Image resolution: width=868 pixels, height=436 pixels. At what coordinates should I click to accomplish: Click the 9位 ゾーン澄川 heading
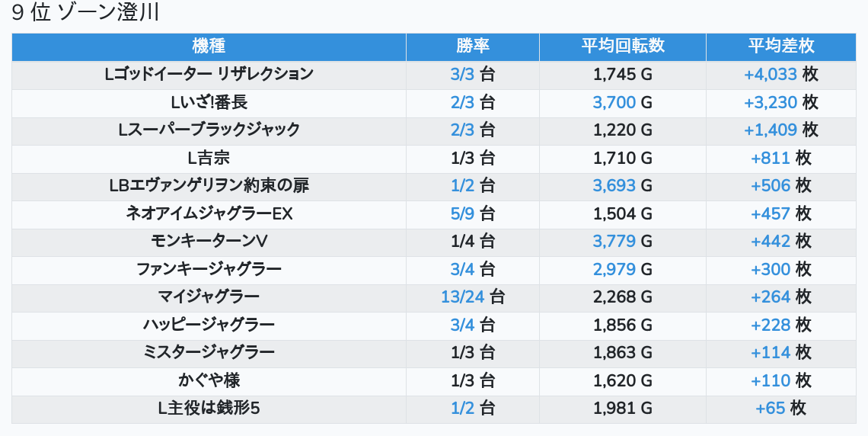pos(85,14)
